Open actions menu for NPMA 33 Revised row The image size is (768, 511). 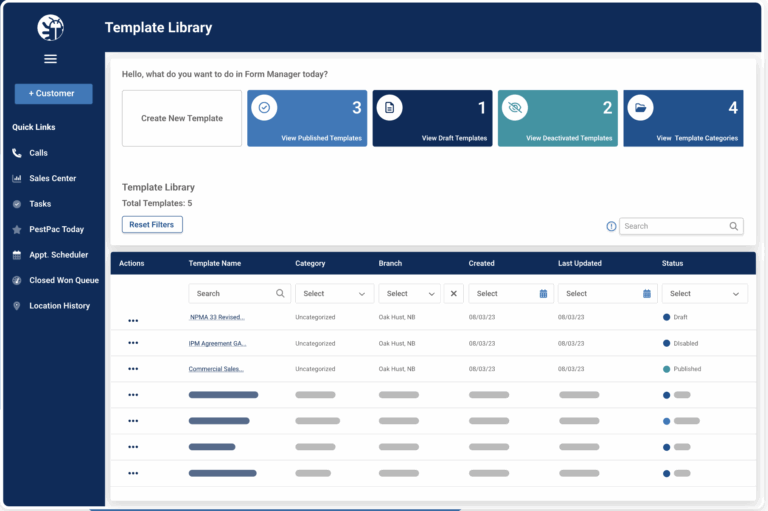(x=133, y=317)
